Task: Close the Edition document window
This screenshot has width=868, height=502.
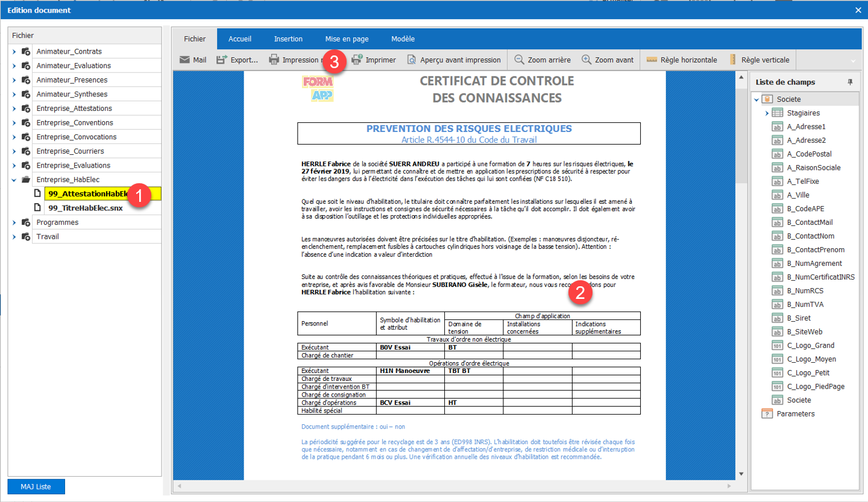Action: pyautogui.click(x=858, y=10)
